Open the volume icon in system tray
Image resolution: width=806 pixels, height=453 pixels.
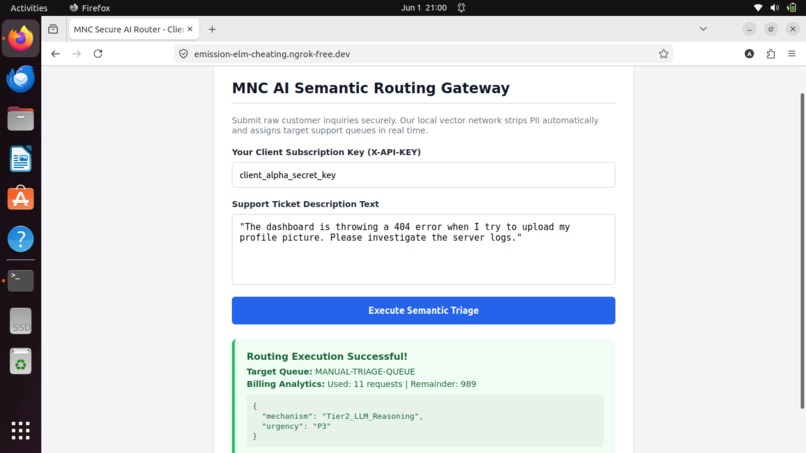coord(775,8)
